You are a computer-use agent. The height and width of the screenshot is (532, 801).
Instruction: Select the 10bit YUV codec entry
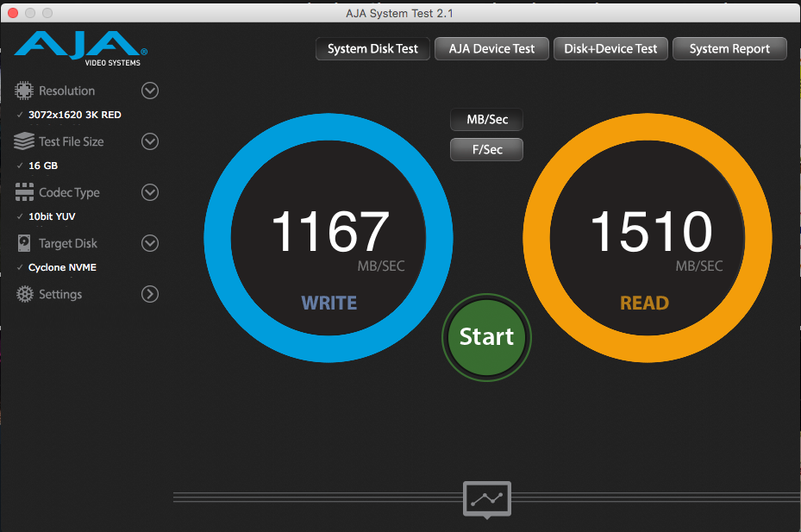coord(52,216)
